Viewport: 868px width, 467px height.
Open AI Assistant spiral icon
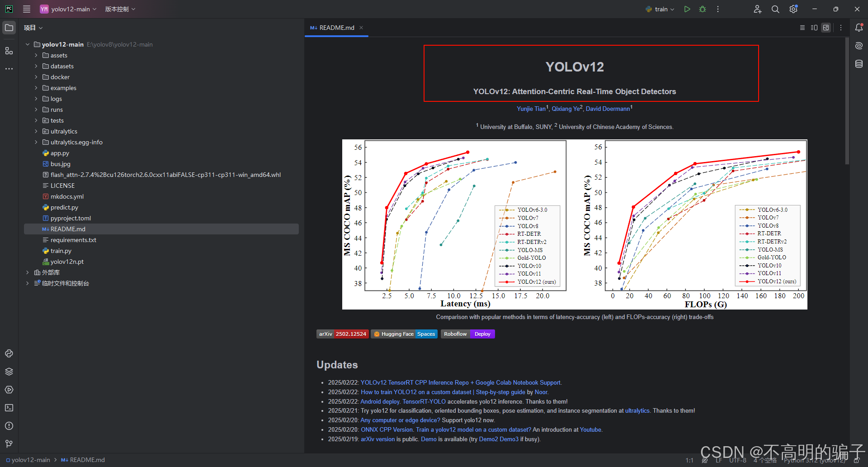click(x=859, y=46)
